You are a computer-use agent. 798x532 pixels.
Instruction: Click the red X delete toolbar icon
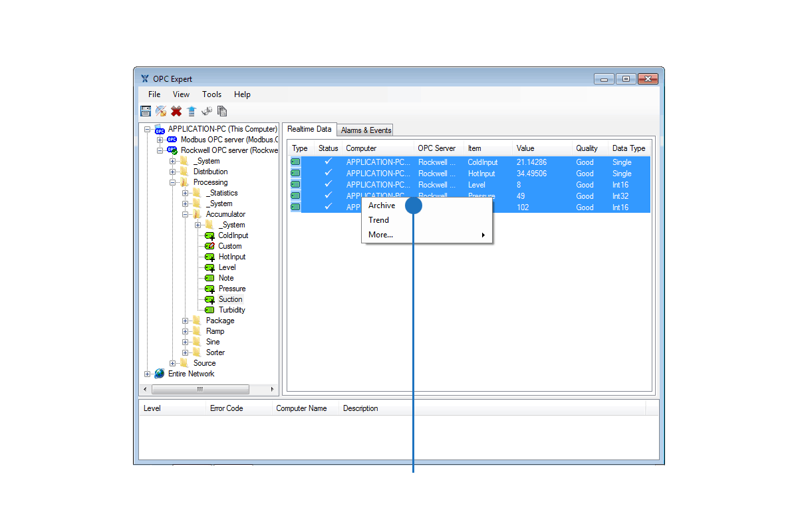click(176, 111)
